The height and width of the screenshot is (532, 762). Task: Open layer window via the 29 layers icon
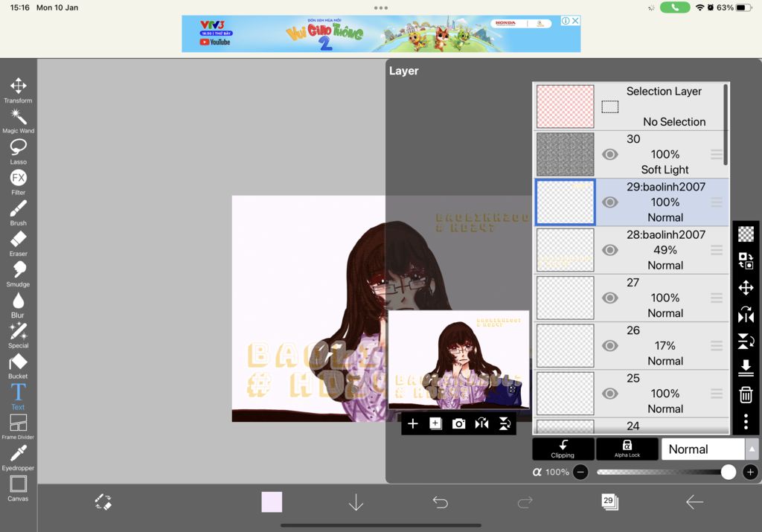pos(609,501)
